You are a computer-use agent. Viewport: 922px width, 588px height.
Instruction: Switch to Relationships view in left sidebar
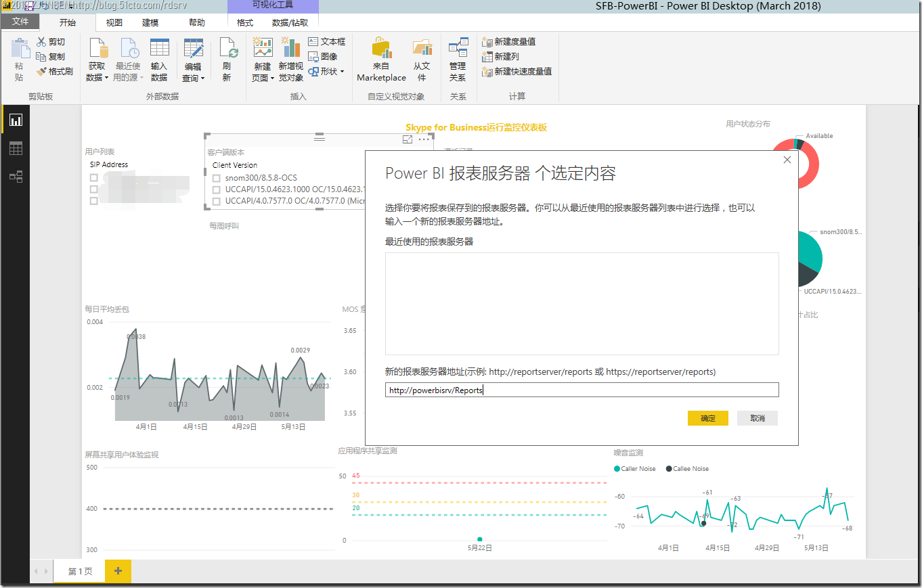tap(16, 177)
